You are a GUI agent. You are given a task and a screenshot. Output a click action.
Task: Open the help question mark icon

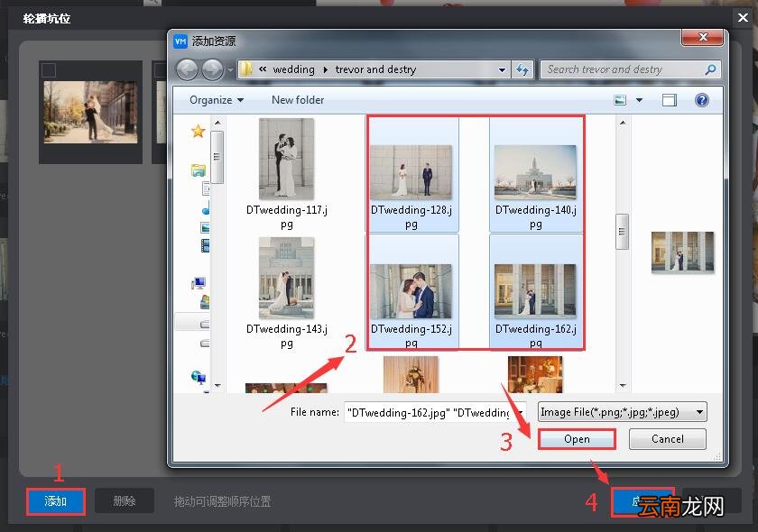(701, 100)
